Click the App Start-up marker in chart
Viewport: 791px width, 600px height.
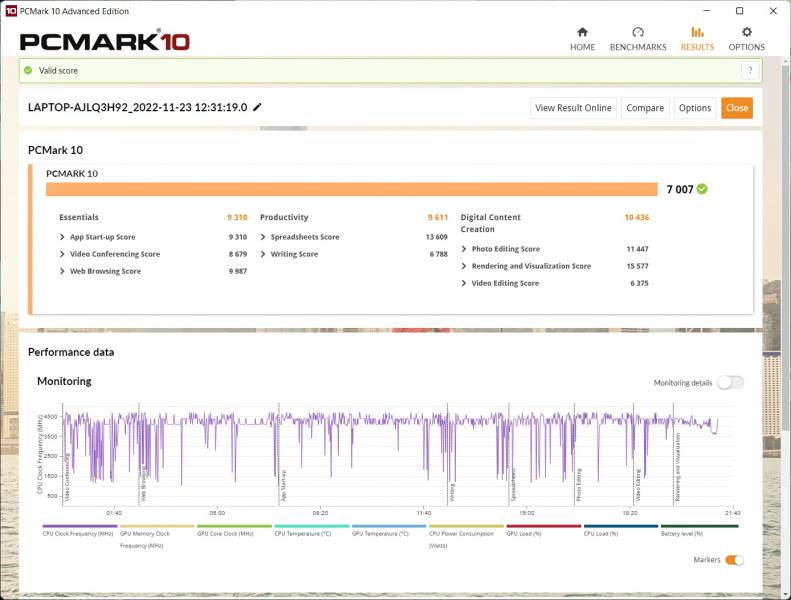click(x=283, y=485)
